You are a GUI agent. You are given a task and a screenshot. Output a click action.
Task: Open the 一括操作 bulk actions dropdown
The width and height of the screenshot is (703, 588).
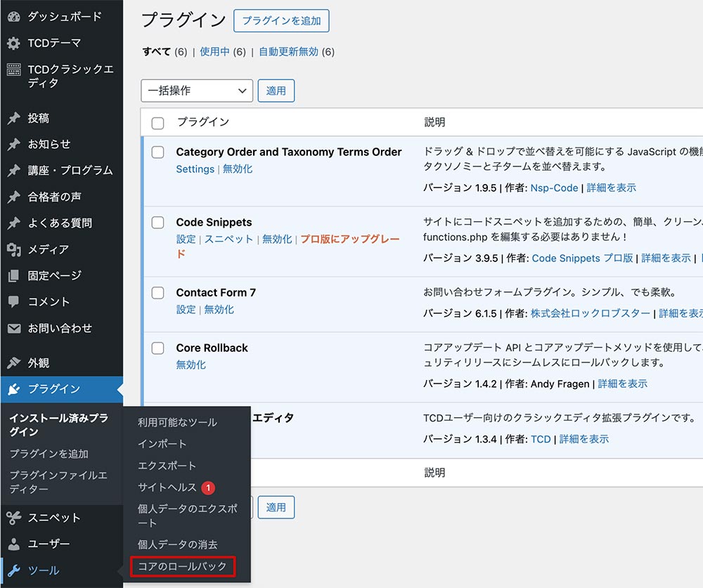(196, 91)
